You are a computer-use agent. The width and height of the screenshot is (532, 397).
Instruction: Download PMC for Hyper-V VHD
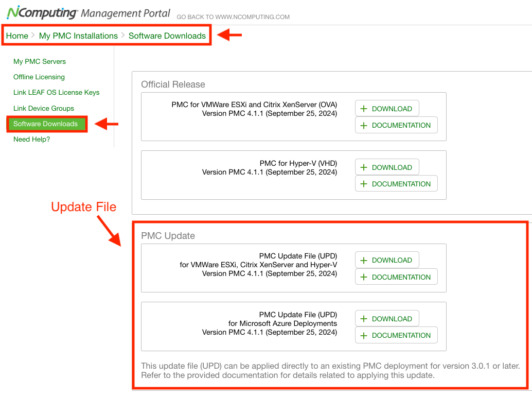click(x=387, y=167)
